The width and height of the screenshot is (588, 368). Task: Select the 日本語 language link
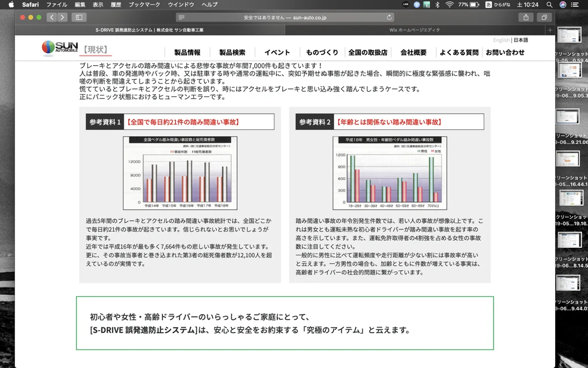click(x=521, y=40)
